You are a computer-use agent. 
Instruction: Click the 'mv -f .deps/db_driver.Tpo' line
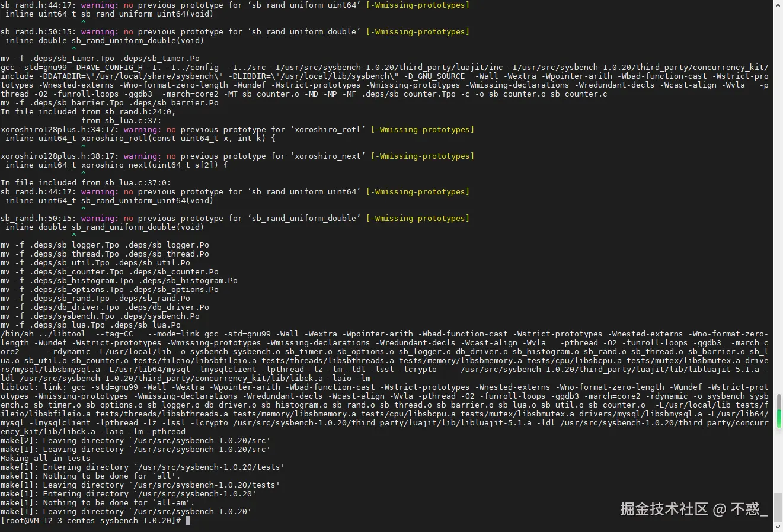105,307
